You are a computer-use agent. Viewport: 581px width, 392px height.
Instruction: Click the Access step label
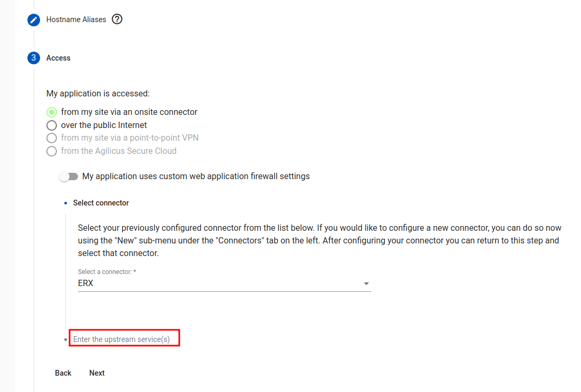click(59, 58)
